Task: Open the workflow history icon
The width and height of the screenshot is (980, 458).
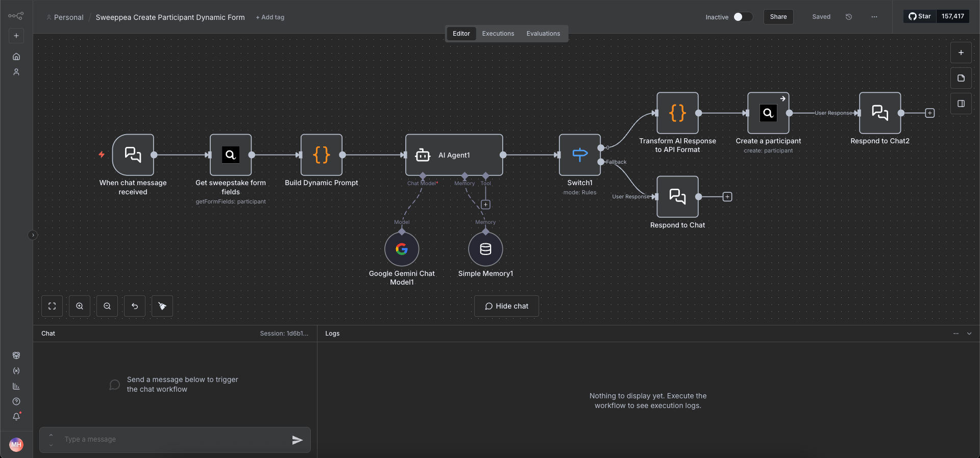Action: coord(849,17)
